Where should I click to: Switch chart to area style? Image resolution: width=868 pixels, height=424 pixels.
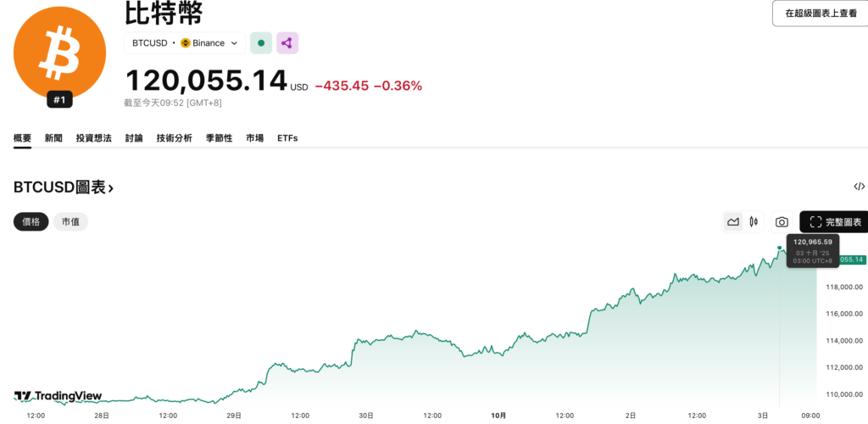point(733,222)
